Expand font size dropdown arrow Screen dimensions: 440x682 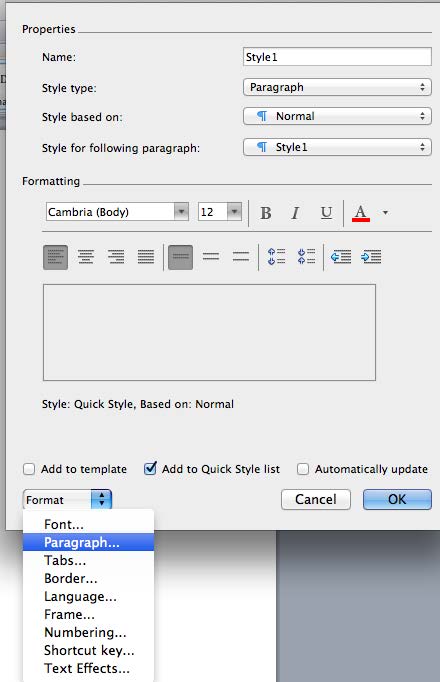[234, 212]
